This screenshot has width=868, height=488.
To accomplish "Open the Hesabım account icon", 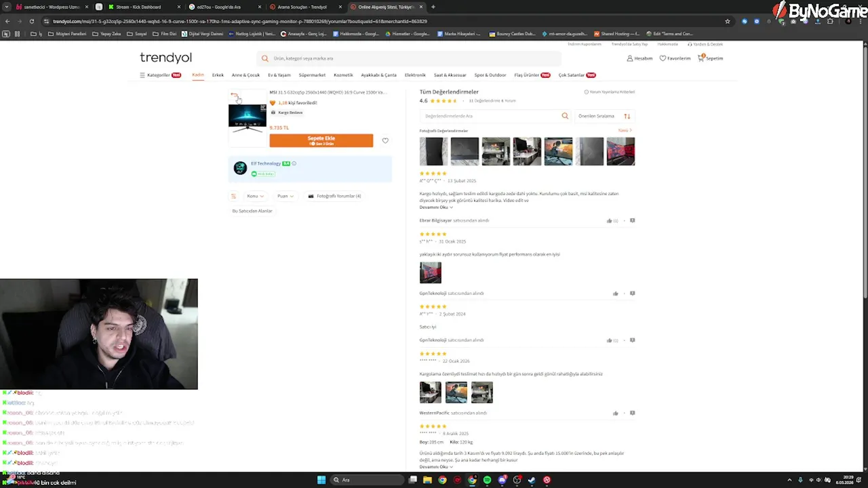I will [629, 58].
